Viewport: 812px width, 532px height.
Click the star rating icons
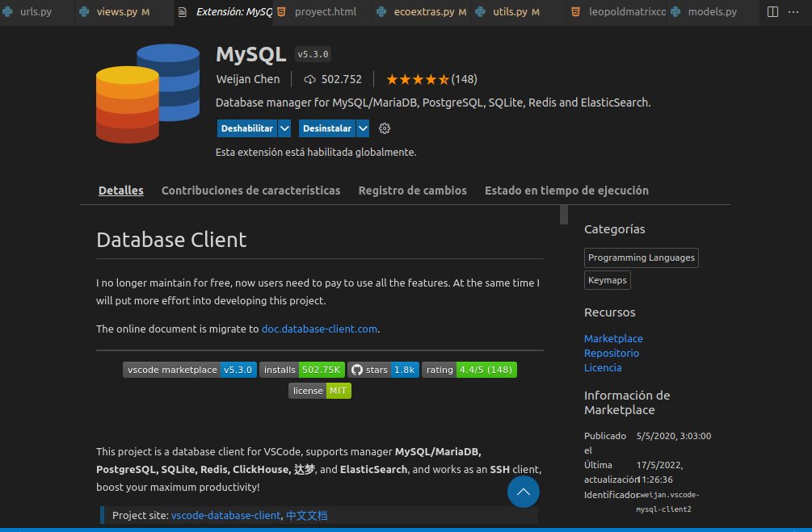pos(418,79)
